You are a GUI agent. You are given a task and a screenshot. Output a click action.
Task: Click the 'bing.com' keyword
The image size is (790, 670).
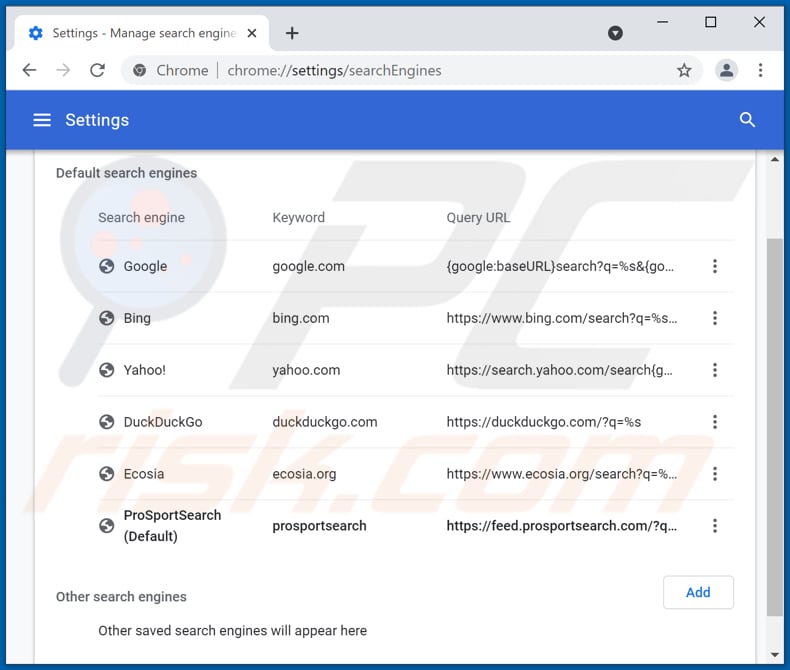[301, 318]
